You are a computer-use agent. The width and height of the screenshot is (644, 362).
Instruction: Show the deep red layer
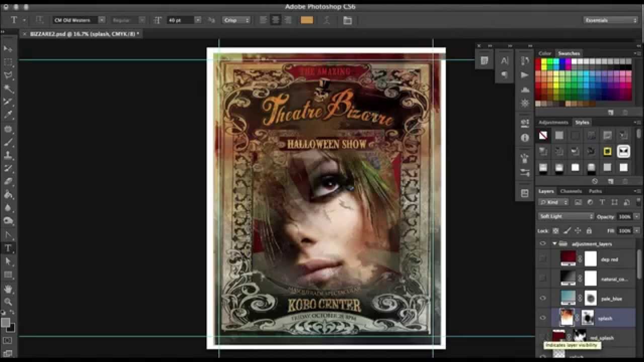542,259
